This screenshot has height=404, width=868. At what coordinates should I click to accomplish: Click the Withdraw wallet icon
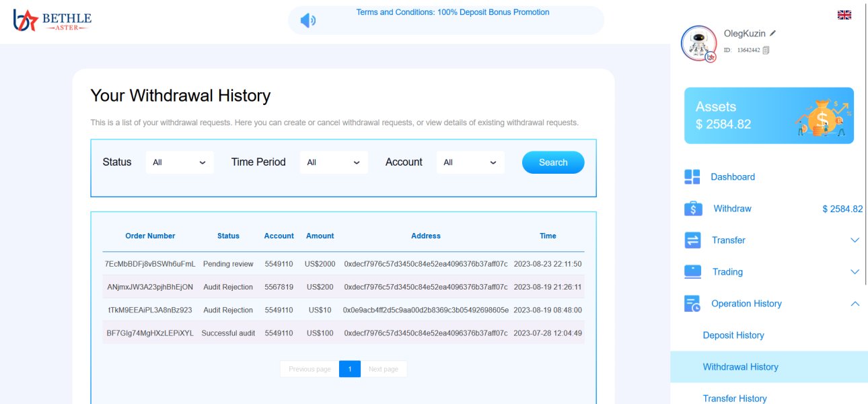693,209
